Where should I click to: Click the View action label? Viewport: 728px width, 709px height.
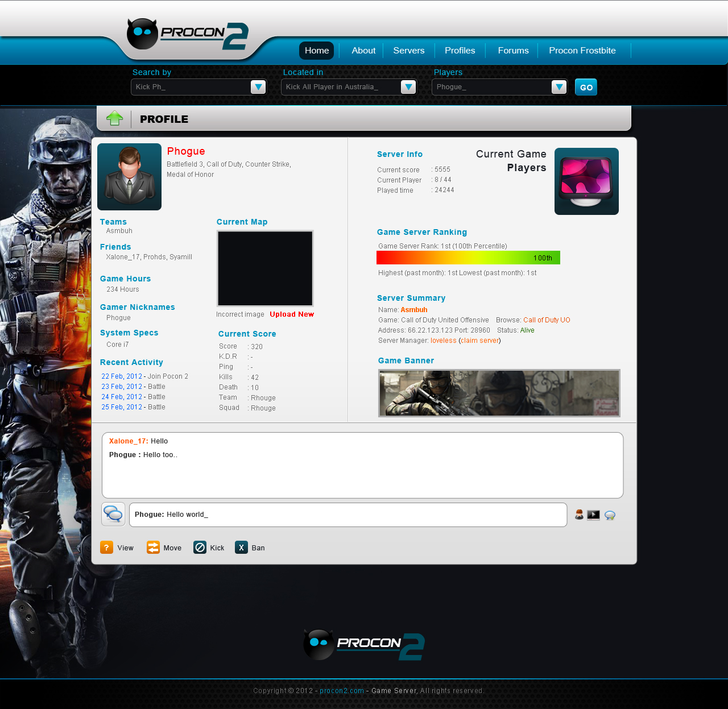click(126, 548)
